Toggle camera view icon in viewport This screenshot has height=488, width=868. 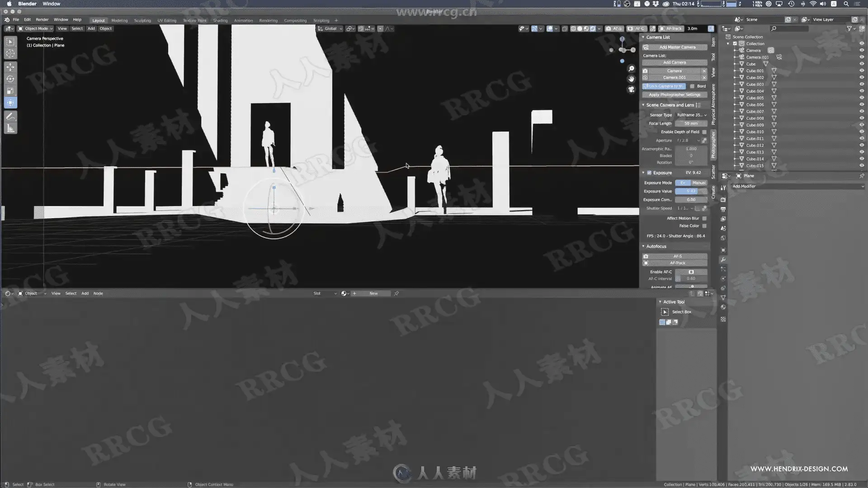(x=632, y=89)
